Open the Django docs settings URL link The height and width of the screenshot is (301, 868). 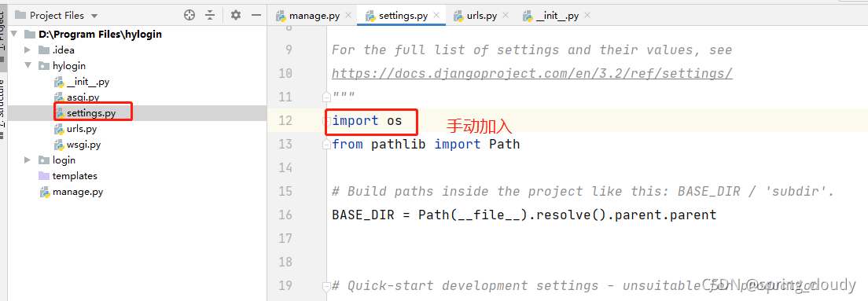point(532,74)
